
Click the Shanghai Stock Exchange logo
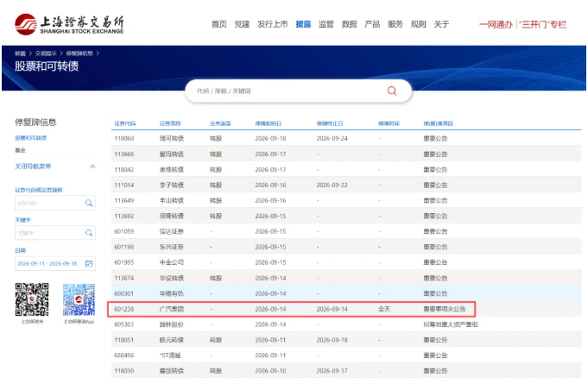click(x=69, y=25)
